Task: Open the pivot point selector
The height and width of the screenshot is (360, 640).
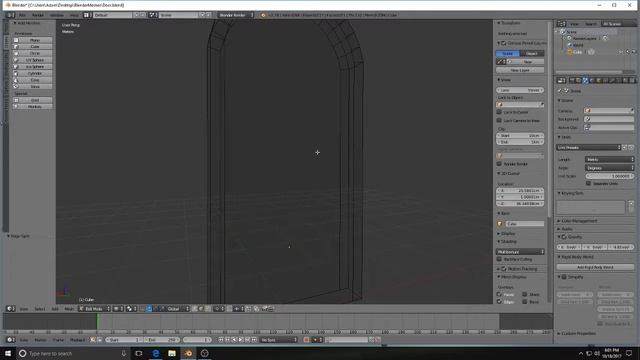Action: click(131, 309)
